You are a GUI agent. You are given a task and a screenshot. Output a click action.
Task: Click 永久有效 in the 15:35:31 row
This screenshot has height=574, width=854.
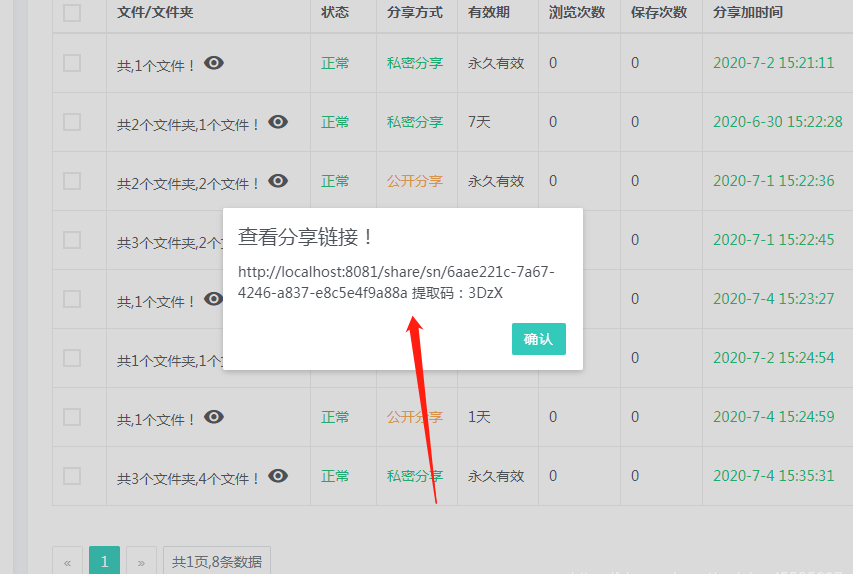[x=496, y=476]
